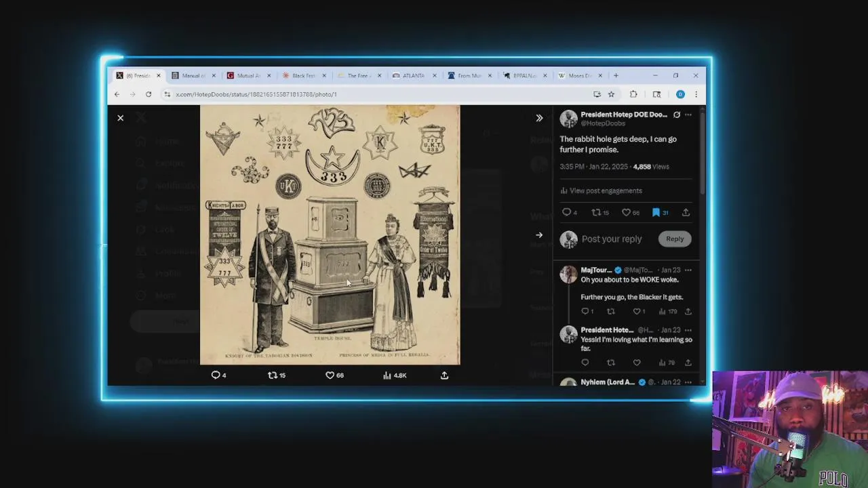
Task: Click the Taborian regalia photo
Action: click(x=330, y=235)
